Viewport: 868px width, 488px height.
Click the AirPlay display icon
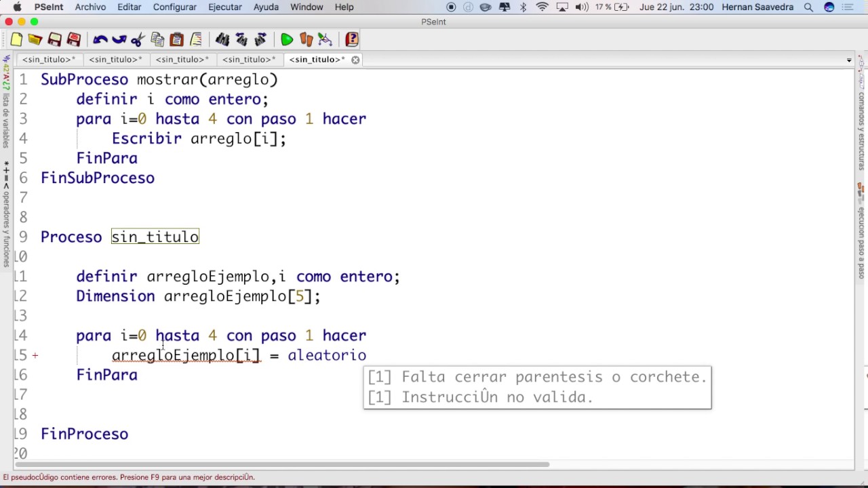coord(561,7)
